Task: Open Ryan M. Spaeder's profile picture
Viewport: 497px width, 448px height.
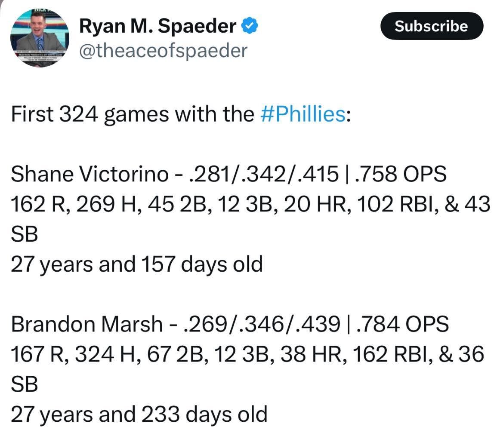Action: (x=40, y=38)
